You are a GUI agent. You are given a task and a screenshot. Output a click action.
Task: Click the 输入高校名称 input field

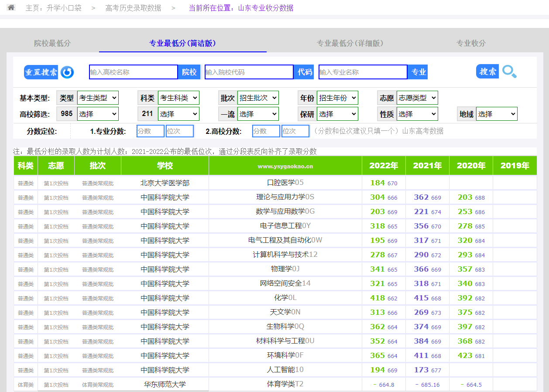click(x=133, y=72)
